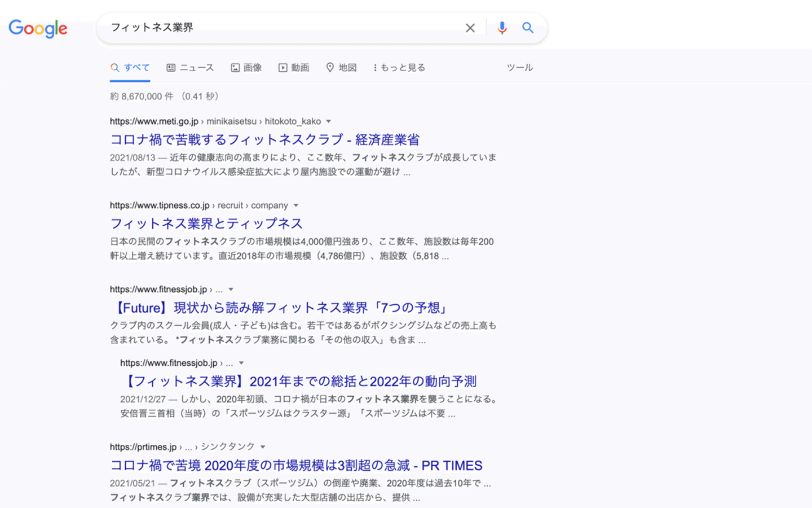The height and width of the screenshot is (508, 812).
Task: Expand the dropdown arrow for the 【Future】 fitnessjob.jp result
Action: click(x=231, y=290)
